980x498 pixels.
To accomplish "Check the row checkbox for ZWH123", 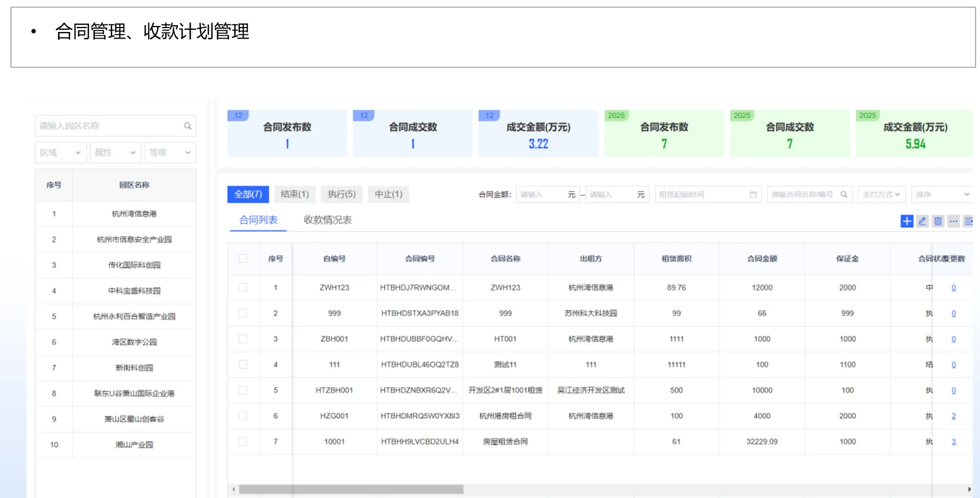I will pyautogui.click(x=243, y=287).
